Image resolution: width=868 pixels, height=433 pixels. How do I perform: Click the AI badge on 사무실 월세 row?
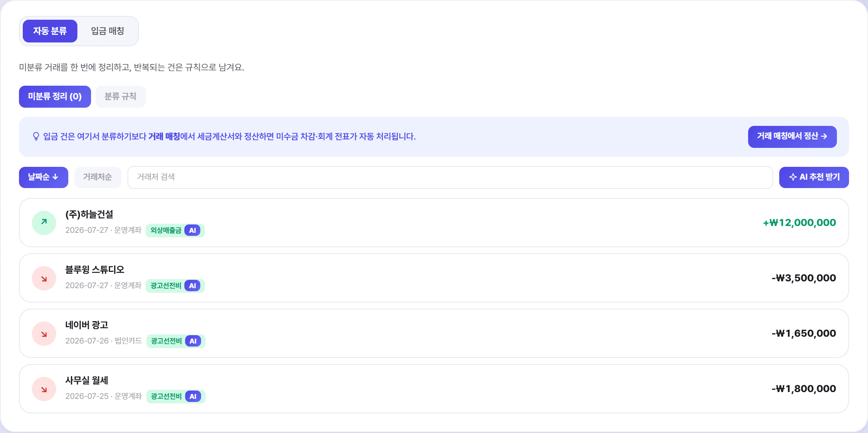tap(193, 396)
